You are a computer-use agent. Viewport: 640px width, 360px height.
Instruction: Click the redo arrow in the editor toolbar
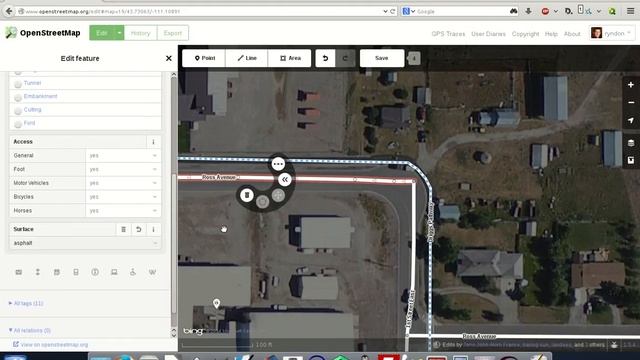(x=345, y=58)
